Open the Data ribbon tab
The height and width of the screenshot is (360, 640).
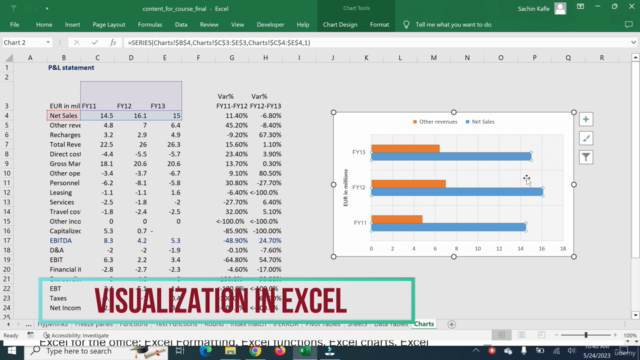point(181,24)
